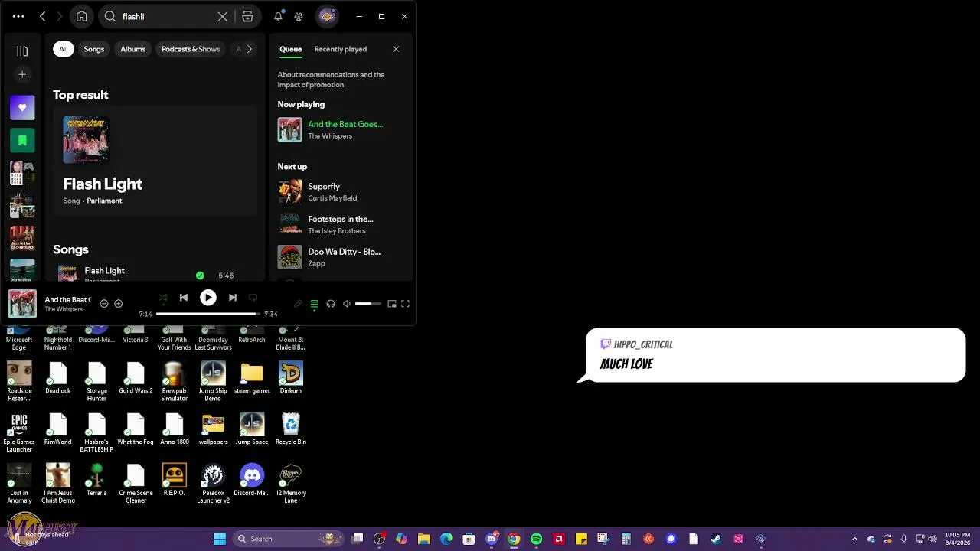Open the Spotify three-dot menu
This screenshot has width=980, height=551.
[18, 16]
